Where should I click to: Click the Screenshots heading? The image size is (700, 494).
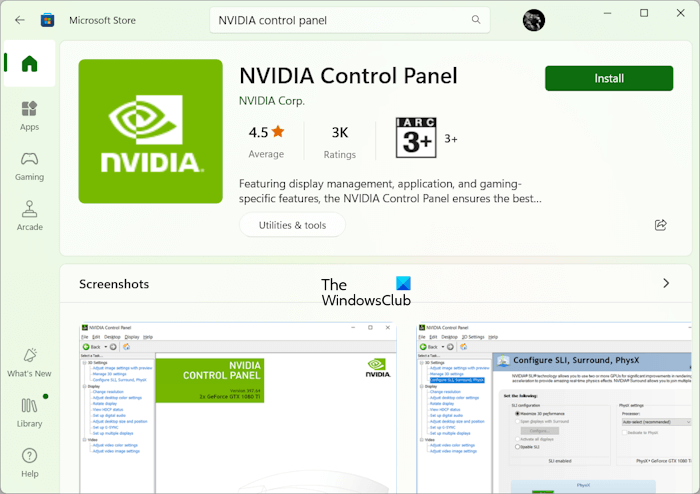114,284
